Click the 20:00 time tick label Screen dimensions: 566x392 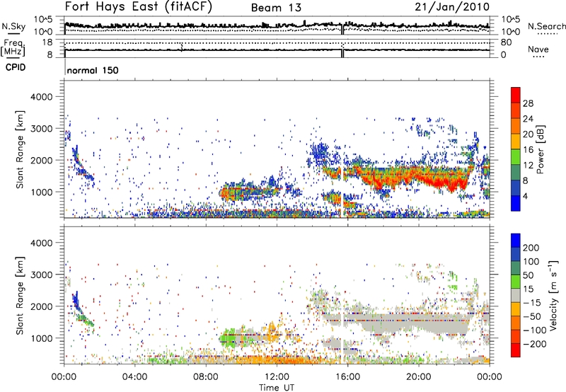click(419, 377)
